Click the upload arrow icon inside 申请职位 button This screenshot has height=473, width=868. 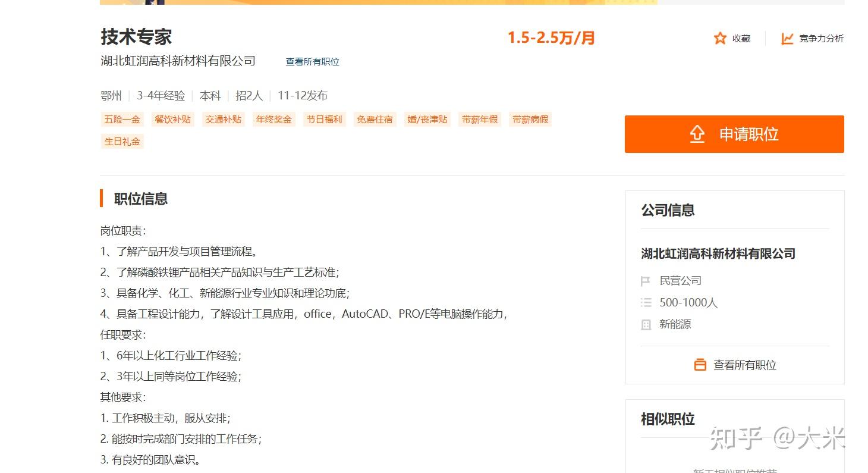tap(696, 134)
